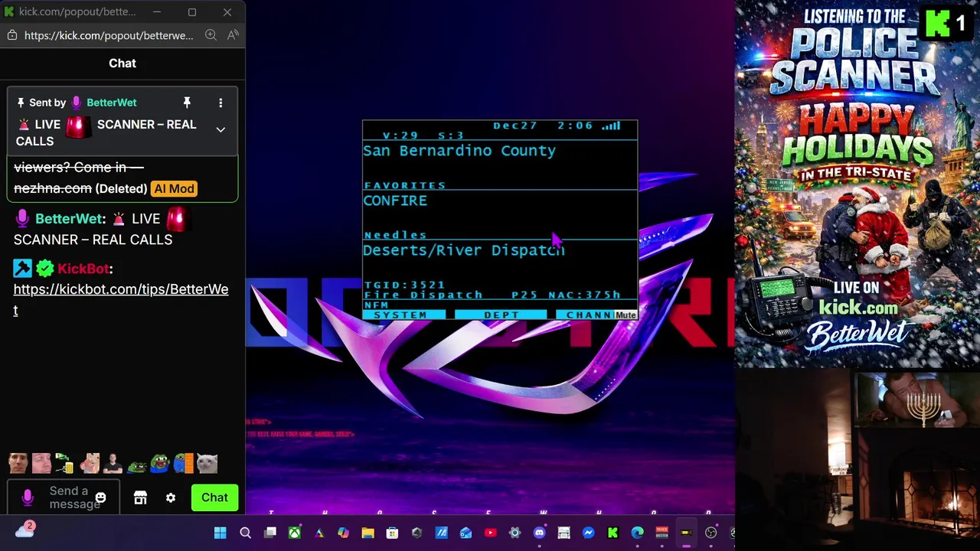Image resolution: width=980 pixels, height=551 pixels.
Task: Open Kick app from taskbar
Action: pyautogui.click(x=612, y=533)
